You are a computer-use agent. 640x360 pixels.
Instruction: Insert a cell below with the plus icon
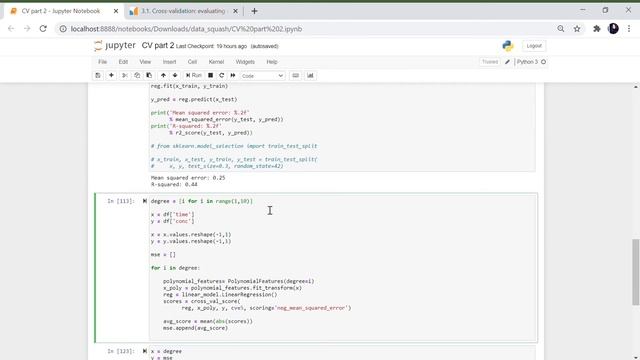tap(111, 76)
